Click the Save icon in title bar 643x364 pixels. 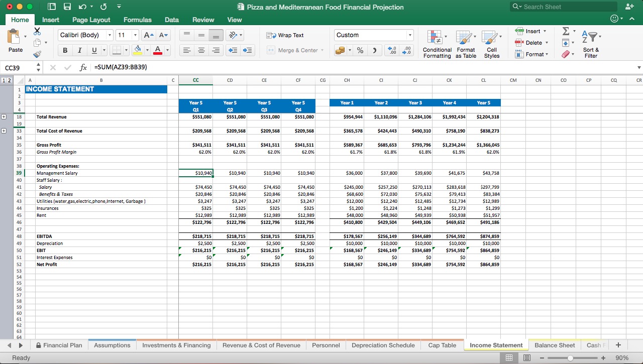(x=67, y=7)
